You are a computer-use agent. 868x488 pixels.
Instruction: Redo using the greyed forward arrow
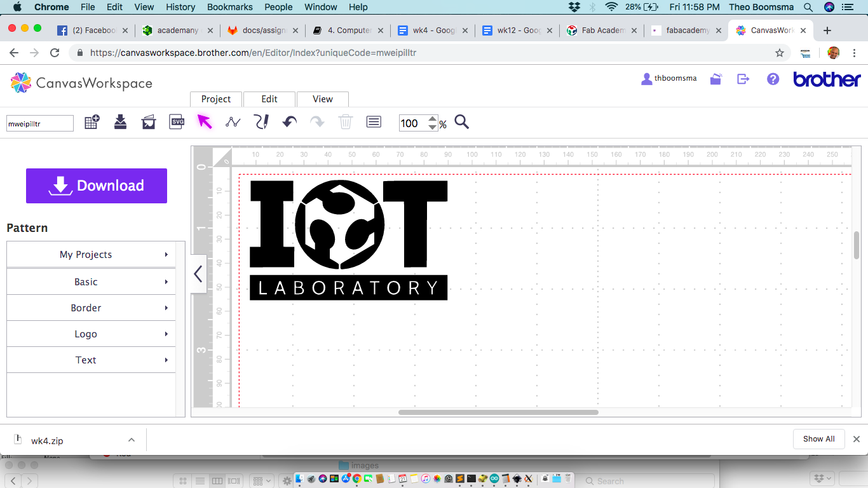pyautogui.click(x=317, y=122)
